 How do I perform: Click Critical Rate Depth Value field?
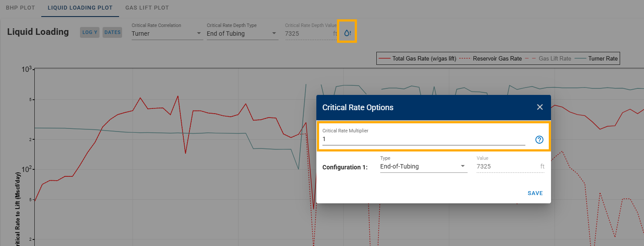click(311, 34)
